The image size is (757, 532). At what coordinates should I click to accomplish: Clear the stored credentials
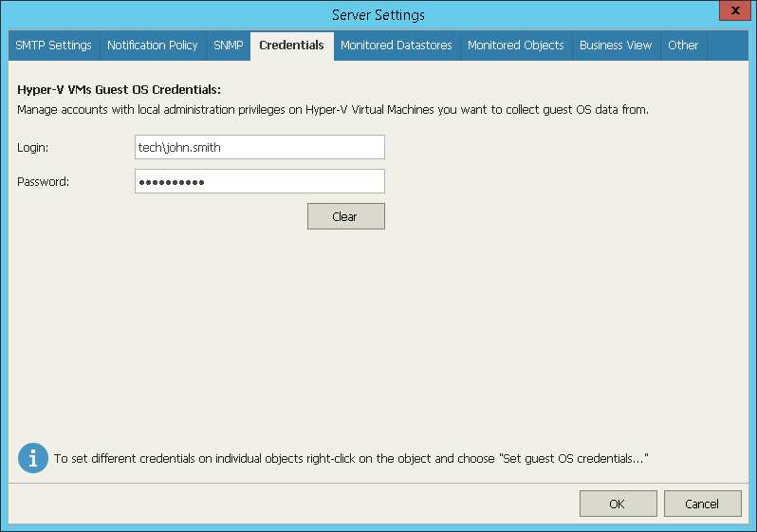point(346,216)
